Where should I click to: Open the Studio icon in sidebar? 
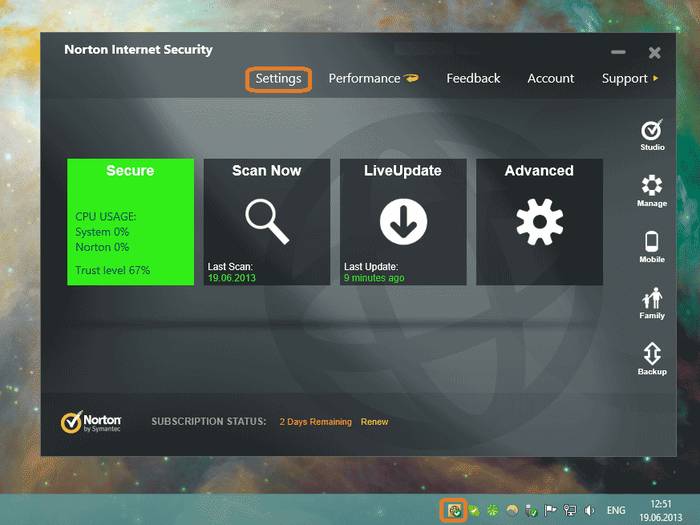(652, 132)
